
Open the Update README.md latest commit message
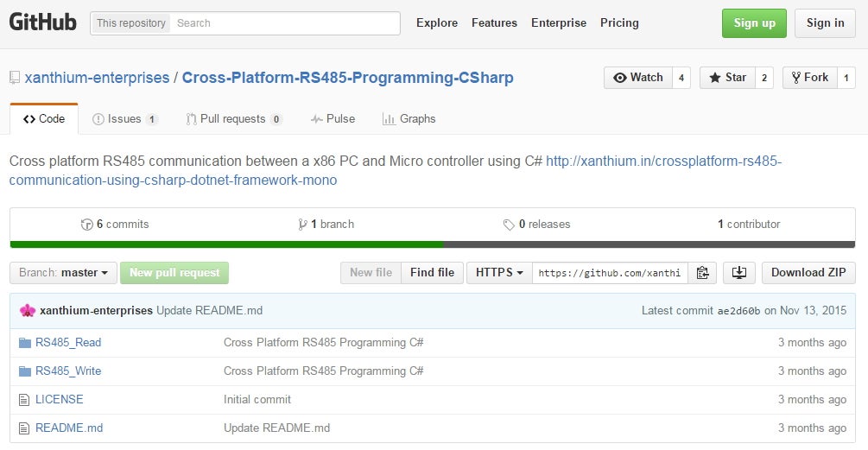[x=209, y=311]
